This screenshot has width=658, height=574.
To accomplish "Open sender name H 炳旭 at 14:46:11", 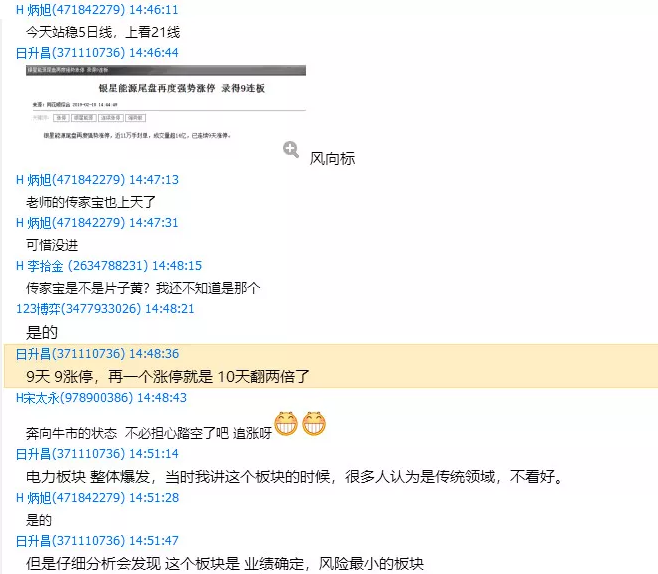I will 97,10.
